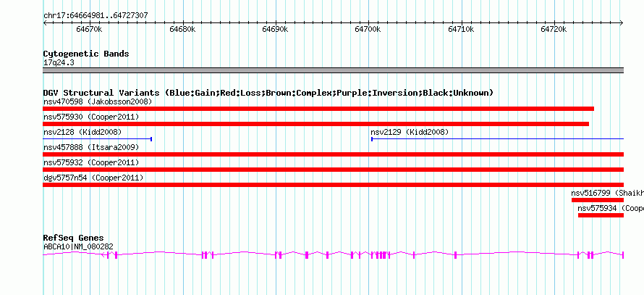This screenshot has height=295, width=644.
Task: Open variant label nsv457888 (Itsara2009)
Action: click(x=91, y=147)
